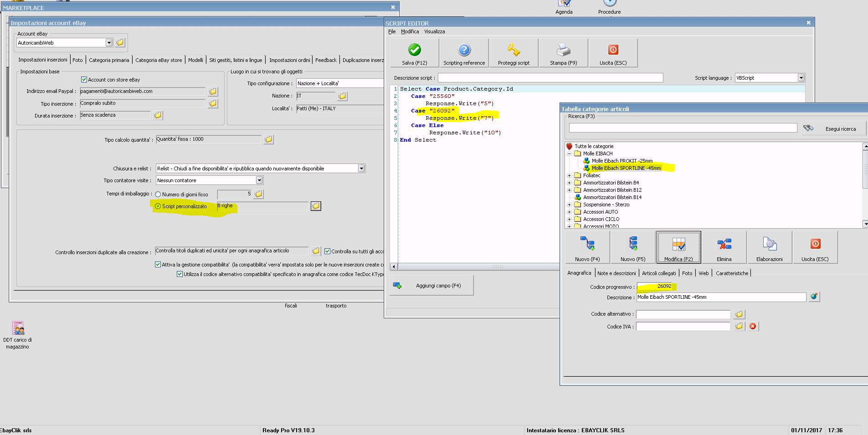
Task: Expand the Foliatec category tree node
Action: pyautogui.click(x=569, y=175)
